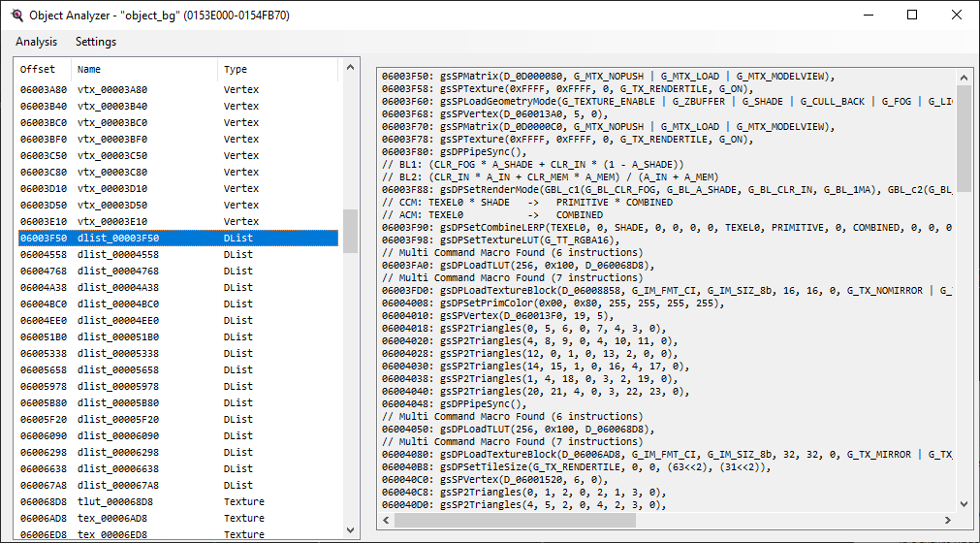Select the tex_00006AD8 texture row
Image resolution: width=980 pixels, height=543 pixels.
(x=112, y=518)
